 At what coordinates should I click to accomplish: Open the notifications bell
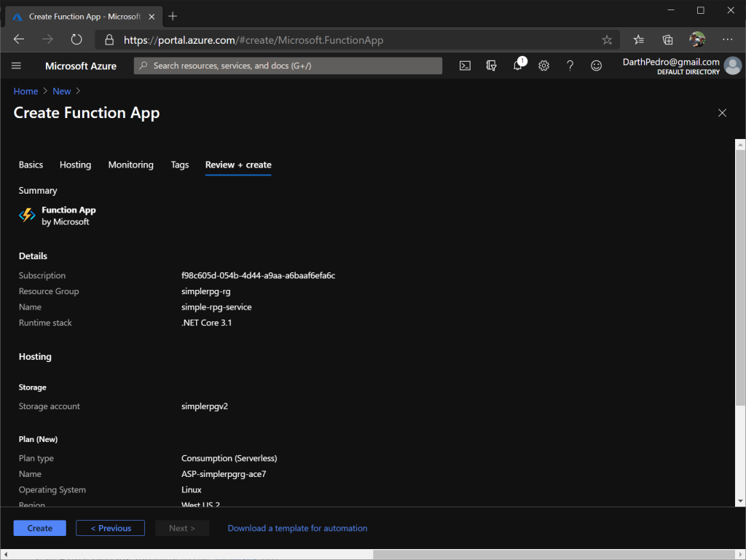click(x=517, y=66)
